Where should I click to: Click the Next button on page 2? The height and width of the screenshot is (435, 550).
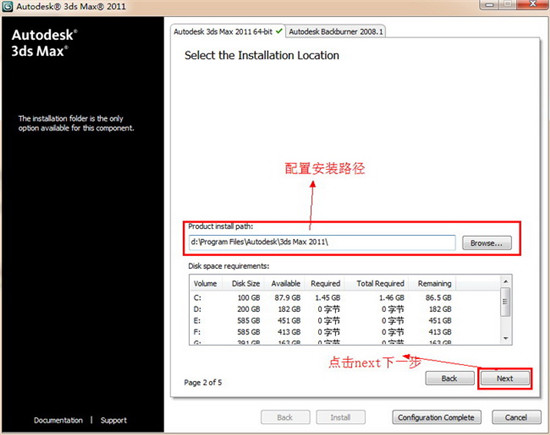coord(505,379)
